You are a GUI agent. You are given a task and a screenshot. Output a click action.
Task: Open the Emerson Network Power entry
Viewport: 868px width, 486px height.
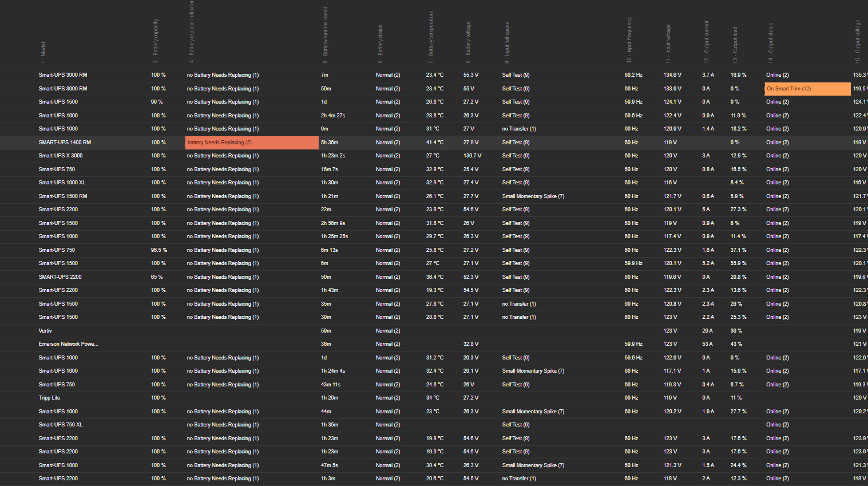[68, 344]
